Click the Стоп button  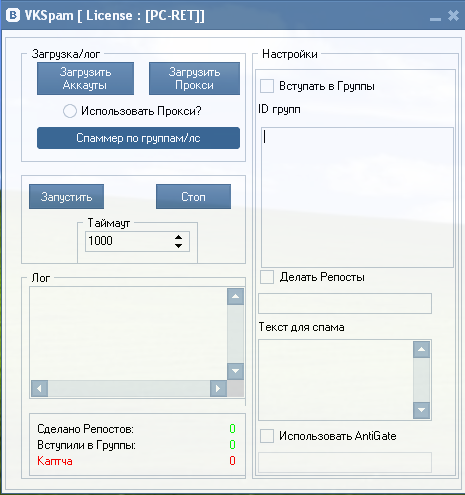pyautogui.click(x=193, y=197)
